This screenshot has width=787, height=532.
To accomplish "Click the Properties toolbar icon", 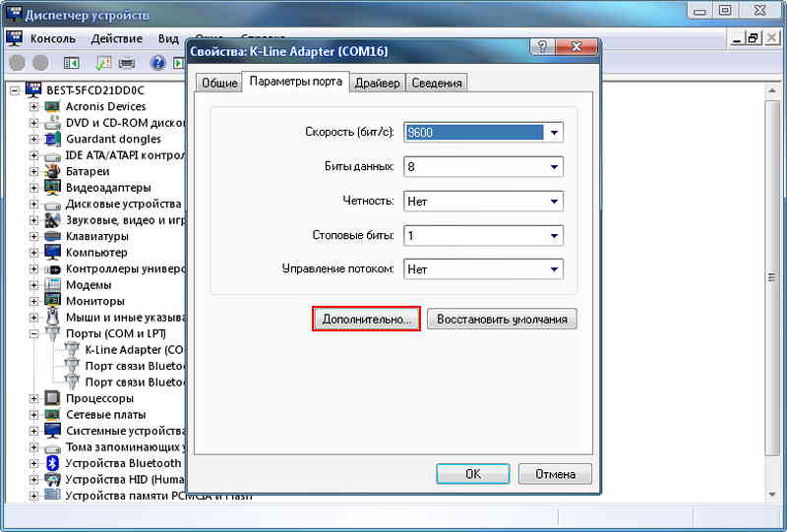I will (x=103, y=63).
